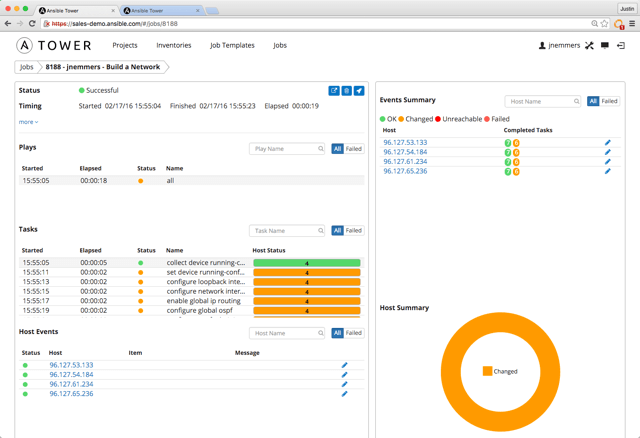Filter host events by Failed

pos(353,333)
